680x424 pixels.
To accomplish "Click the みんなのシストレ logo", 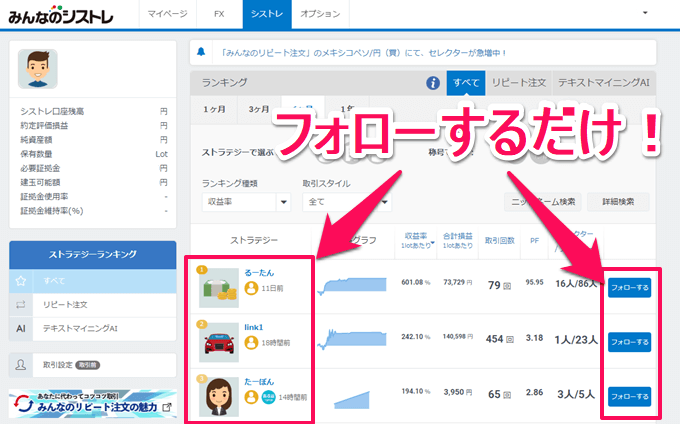I will tap(60, 15).
